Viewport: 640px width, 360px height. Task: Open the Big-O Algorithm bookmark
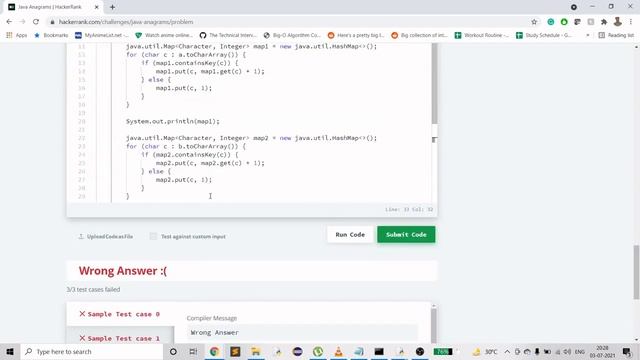coord(292,36)
